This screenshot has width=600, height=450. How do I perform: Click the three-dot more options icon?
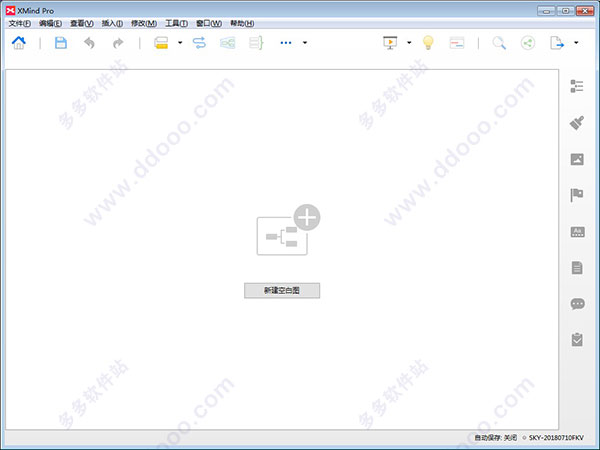click(x=286, y=43)
